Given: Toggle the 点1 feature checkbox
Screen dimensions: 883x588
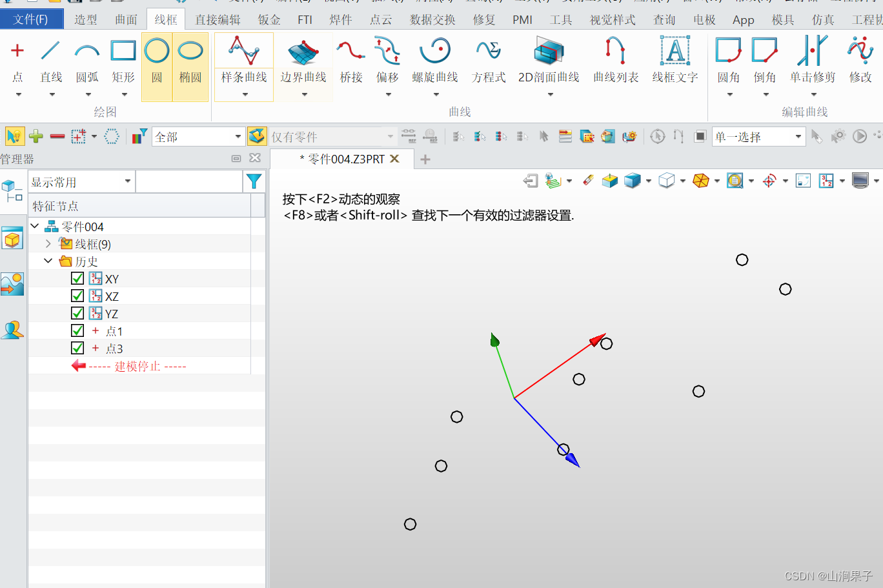Looking at the screenshot, I should (77, 330).
